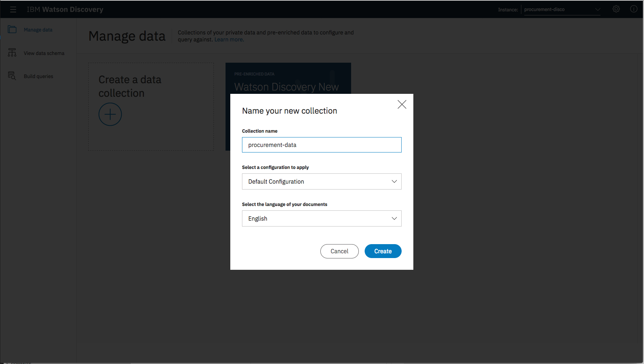Screen dimensions: 644x364
Task: Expand the Default Configuration dropdown
Action: (x=321, y=181)
